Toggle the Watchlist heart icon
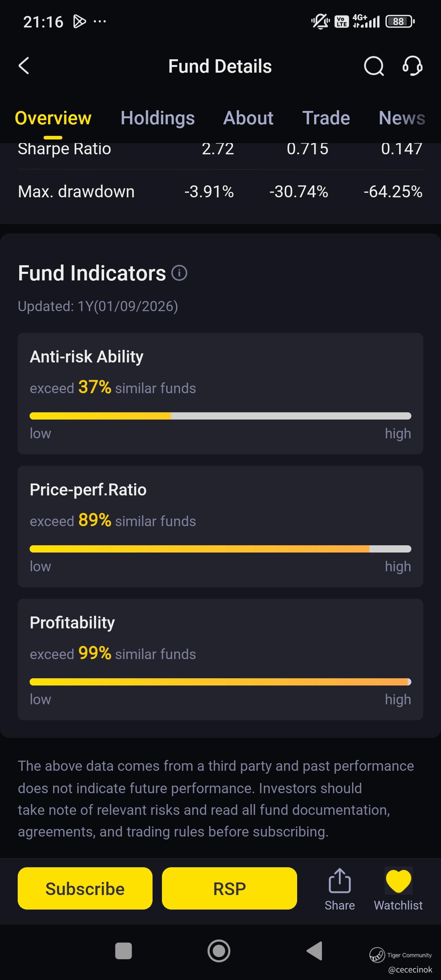This screenshot has height=980, width=441. click(398, 881)
